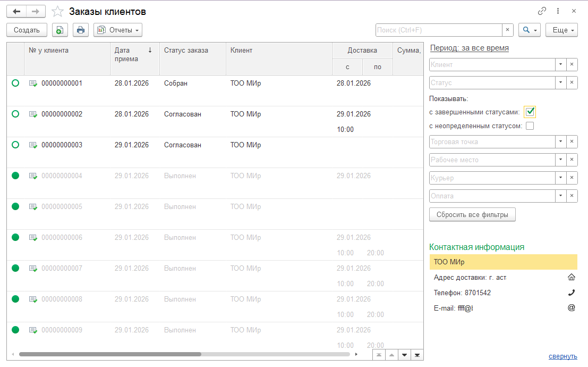Copy link using the chain icon
The height and width of the screenshot is (367, 588).
(x=542, y=11)
